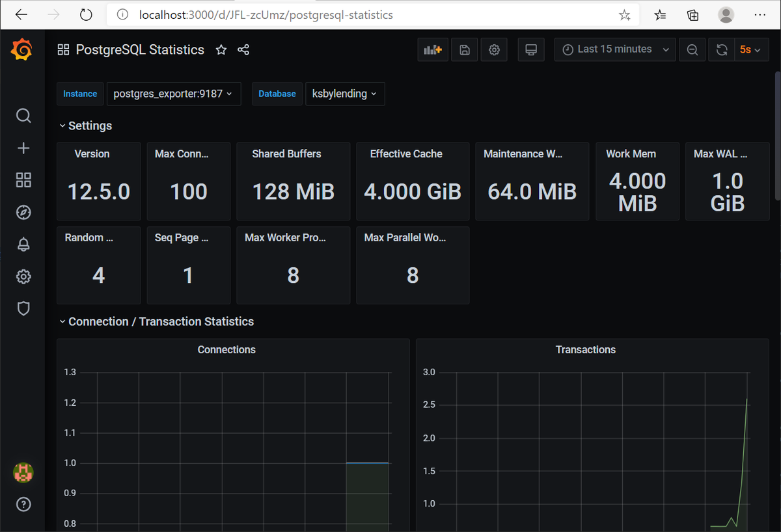Viewport: 781px width, 532px height.
Task: Open the Instance postgres_exporter:9187 dropdown
Action: point(172,94)
